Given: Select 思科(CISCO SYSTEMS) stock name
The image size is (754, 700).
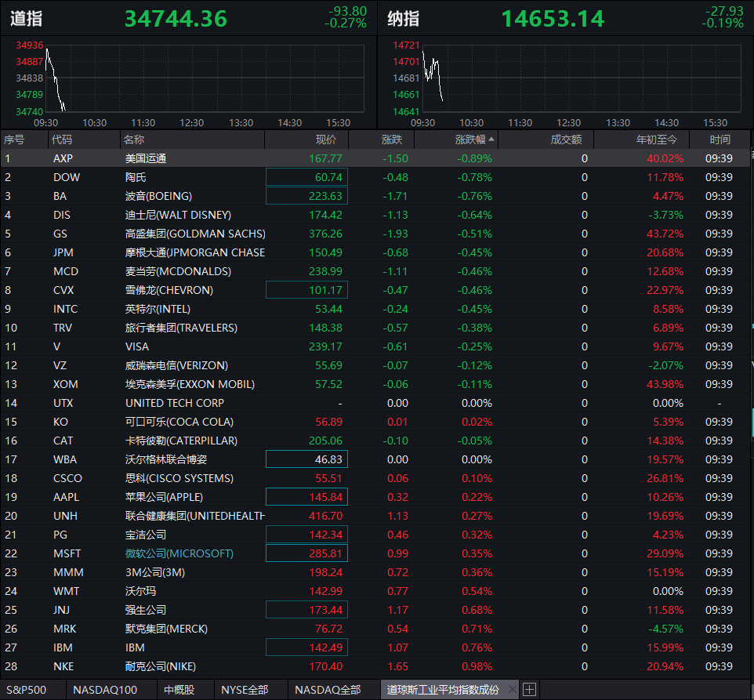Looking at the screenshot, I should [x=179, y=478].
